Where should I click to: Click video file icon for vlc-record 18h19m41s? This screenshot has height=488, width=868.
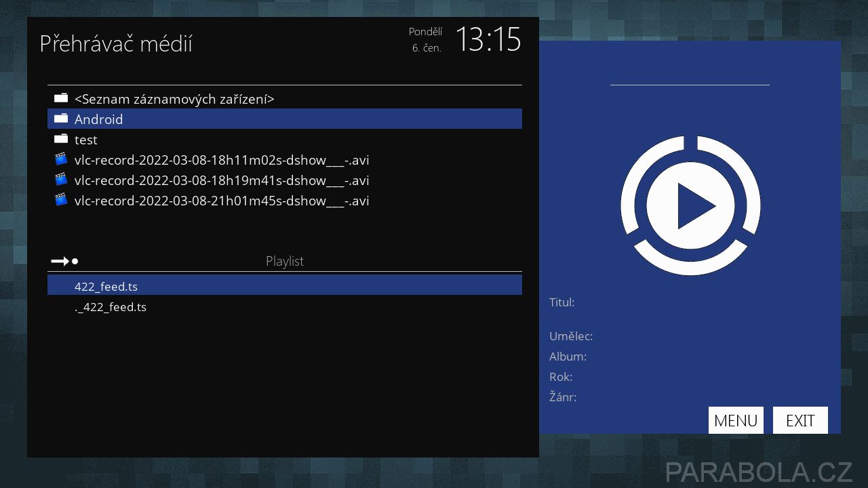coord(61,180)
